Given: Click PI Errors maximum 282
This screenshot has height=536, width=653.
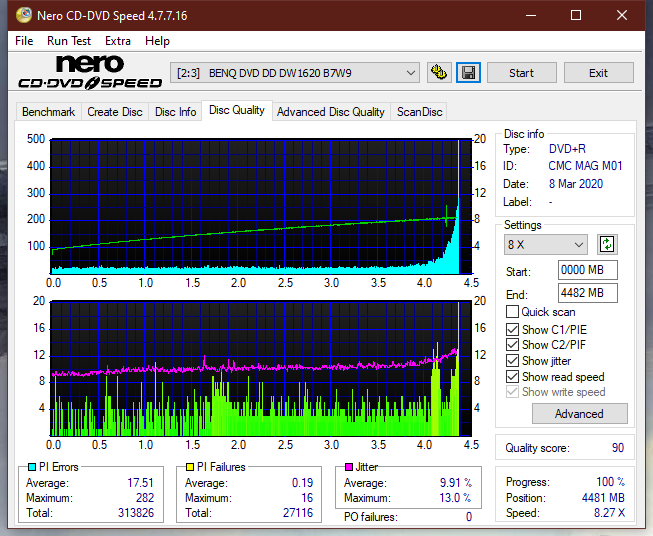Looking at the screenshot, I should (x=145, y=498).
